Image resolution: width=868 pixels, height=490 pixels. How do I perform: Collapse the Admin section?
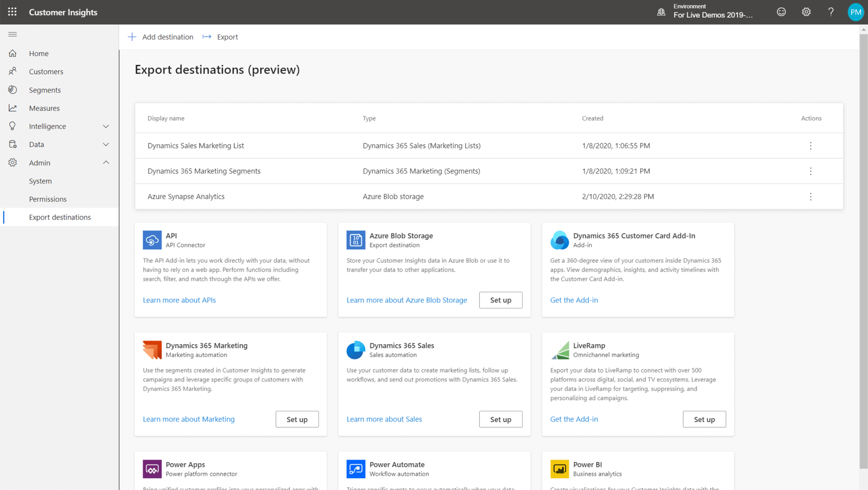(x=106, y=162)
